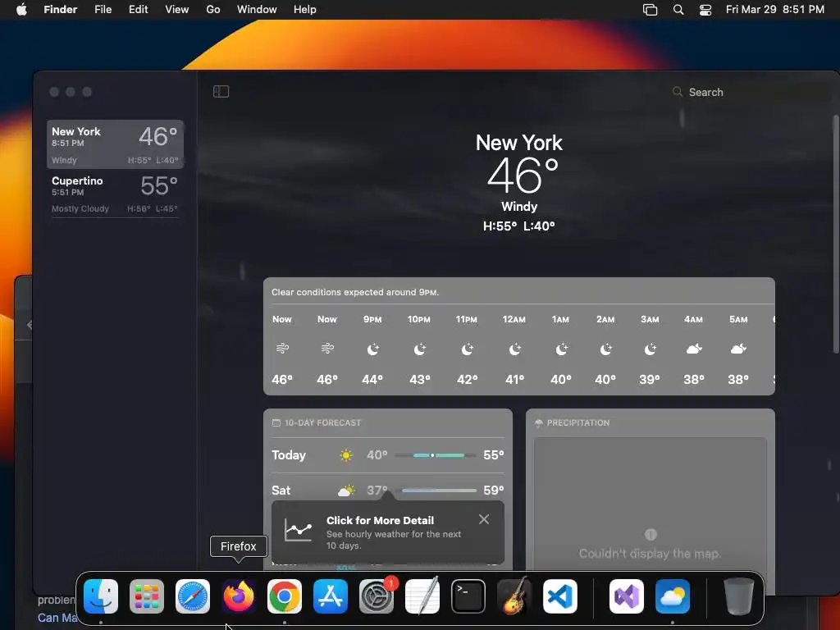Select New York in the location list

[115, 144]
